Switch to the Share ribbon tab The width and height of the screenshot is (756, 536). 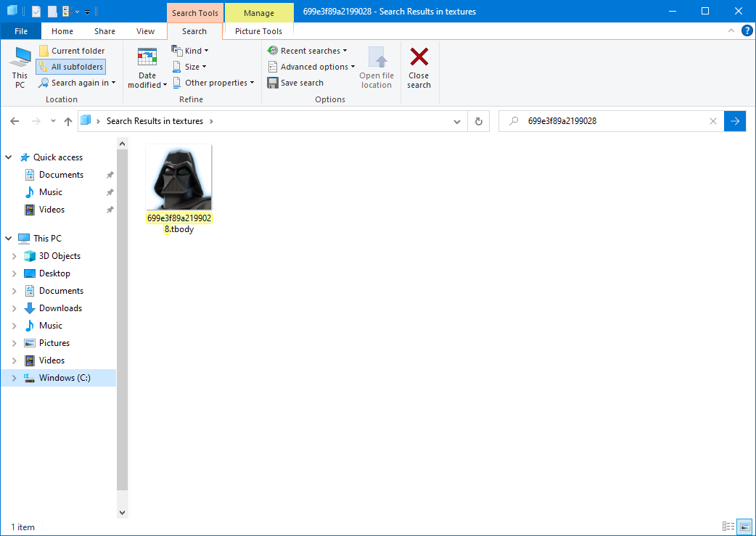tap(104, 31)
